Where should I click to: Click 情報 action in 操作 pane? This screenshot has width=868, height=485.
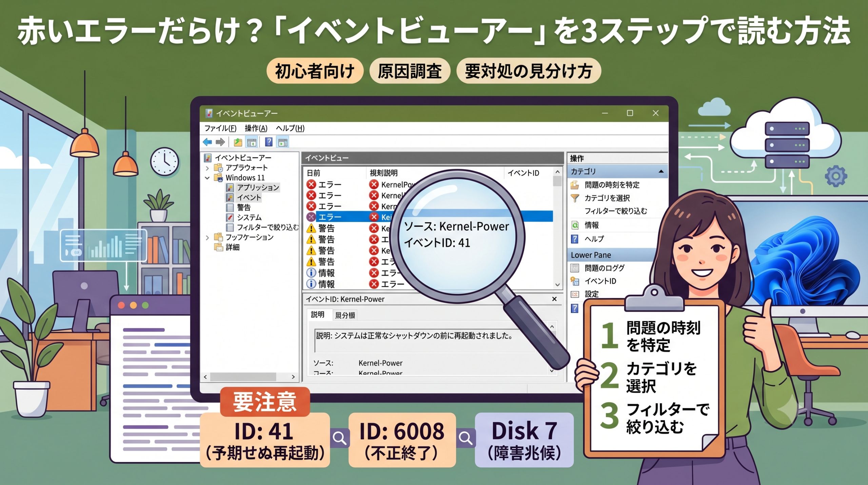click(x=585, y=225)
